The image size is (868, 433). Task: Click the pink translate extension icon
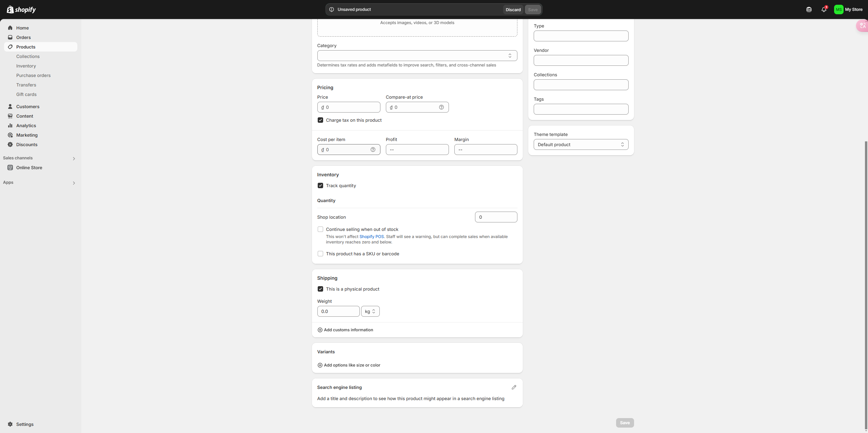[862, 26]
